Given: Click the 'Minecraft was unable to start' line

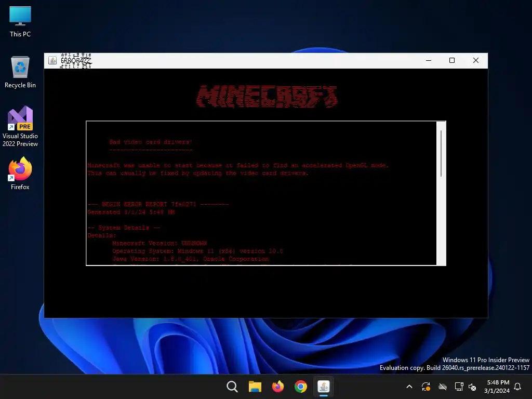Looking at the screenshot, I should (x=238, y=165).
